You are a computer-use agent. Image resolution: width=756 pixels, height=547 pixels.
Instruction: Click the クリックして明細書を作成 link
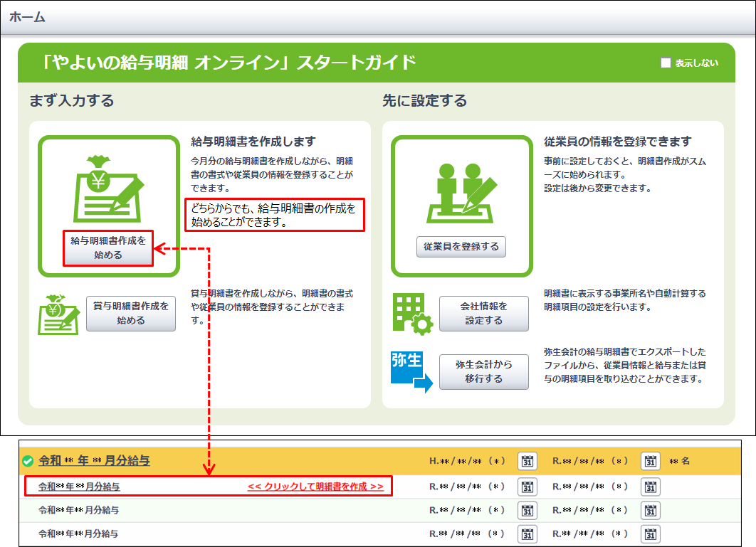tap(315, 487)
